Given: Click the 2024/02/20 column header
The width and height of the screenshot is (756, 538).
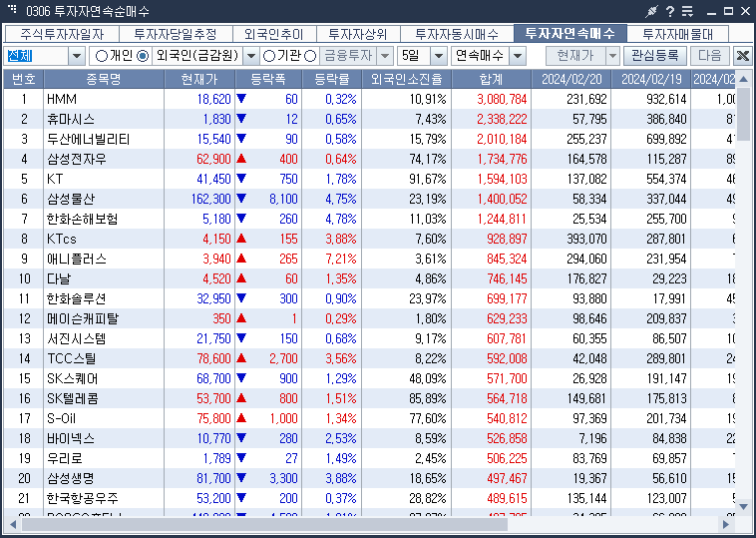Looking at the screenshot, I should tap(571, 79).
